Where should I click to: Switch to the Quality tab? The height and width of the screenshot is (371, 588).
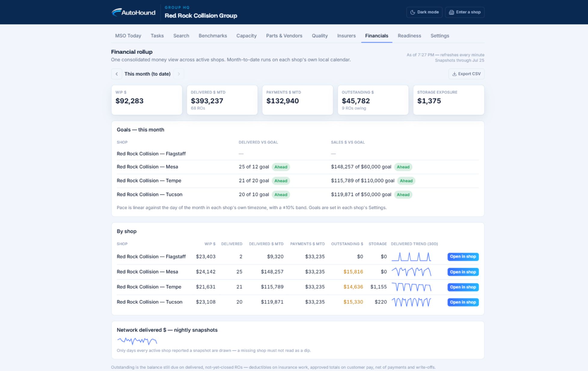320,36
